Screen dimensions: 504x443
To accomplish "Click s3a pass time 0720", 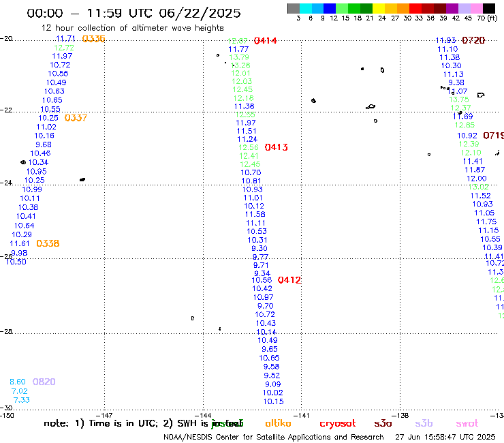I will (x=473, y=40).
